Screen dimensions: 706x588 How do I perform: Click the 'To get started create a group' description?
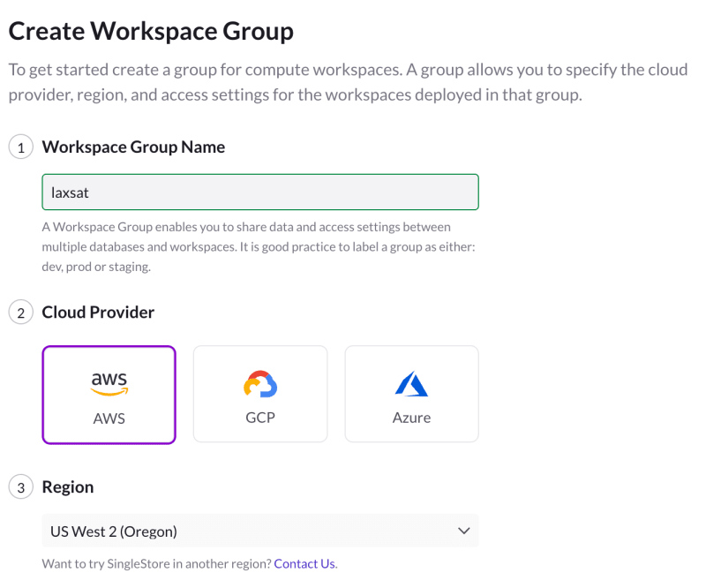click(348, 82)
